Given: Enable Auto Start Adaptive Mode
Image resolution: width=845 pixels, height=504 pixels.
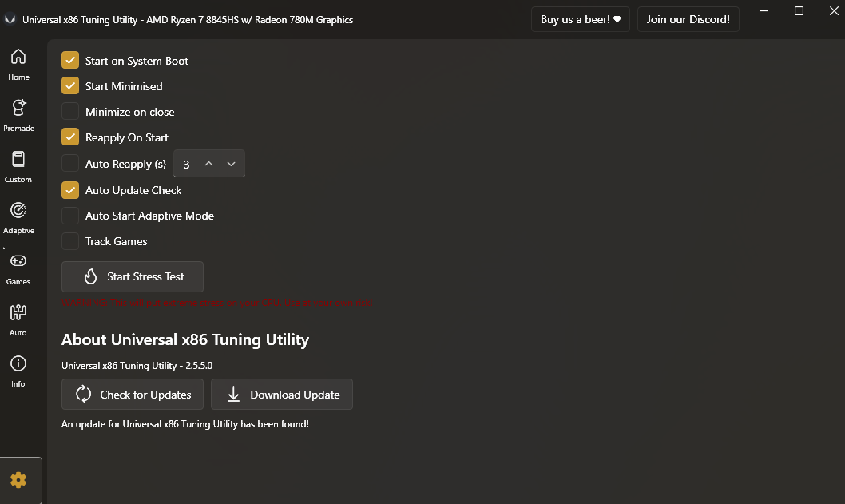Looking at the screenshot, I should [70, 216].
